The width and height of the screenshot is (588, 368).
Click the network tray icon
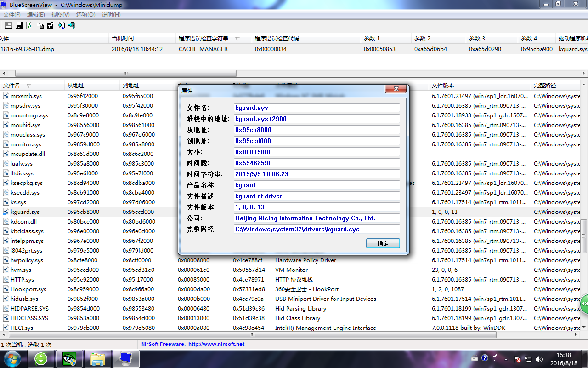click(529, 359)
